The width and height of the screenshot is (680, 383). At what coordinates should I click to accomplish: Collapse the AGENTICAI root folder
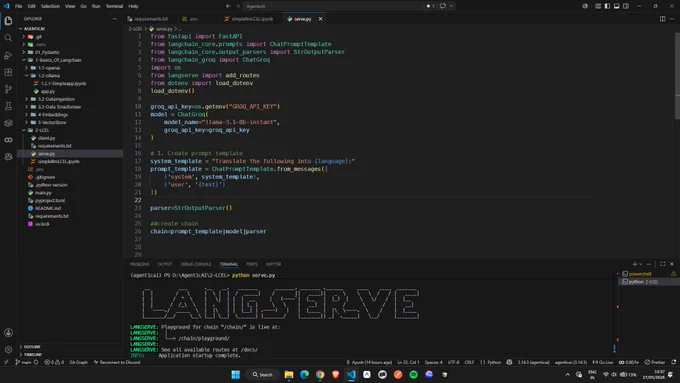(x=35, y=29)
